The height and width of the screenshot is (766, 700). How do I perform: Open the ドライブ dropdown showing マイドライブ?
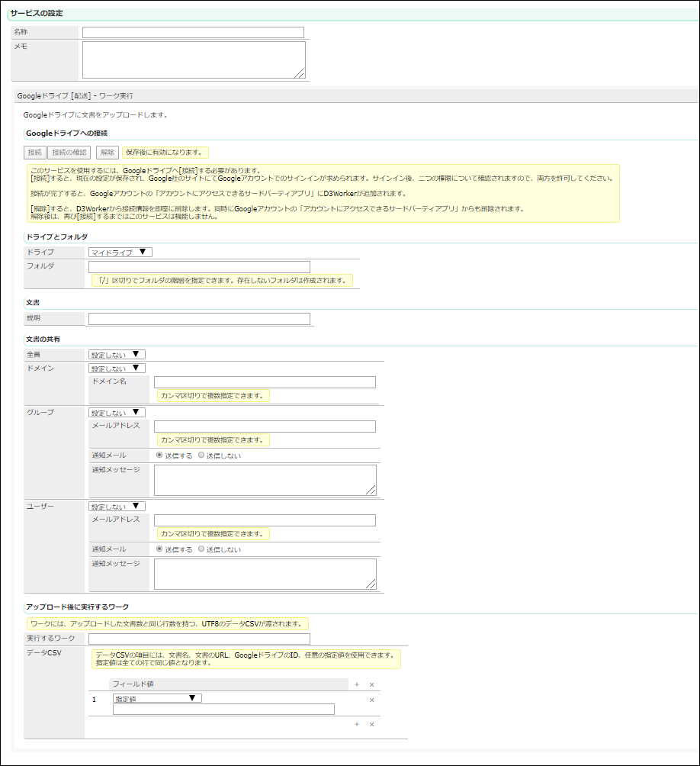tap(120, 252)
